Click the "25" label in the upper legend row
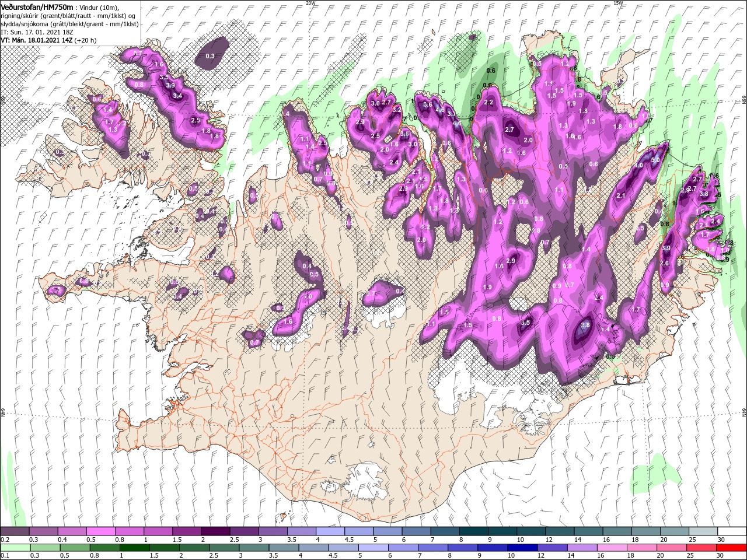This screenshot has width=747, height=560. [x=692, y=540]
